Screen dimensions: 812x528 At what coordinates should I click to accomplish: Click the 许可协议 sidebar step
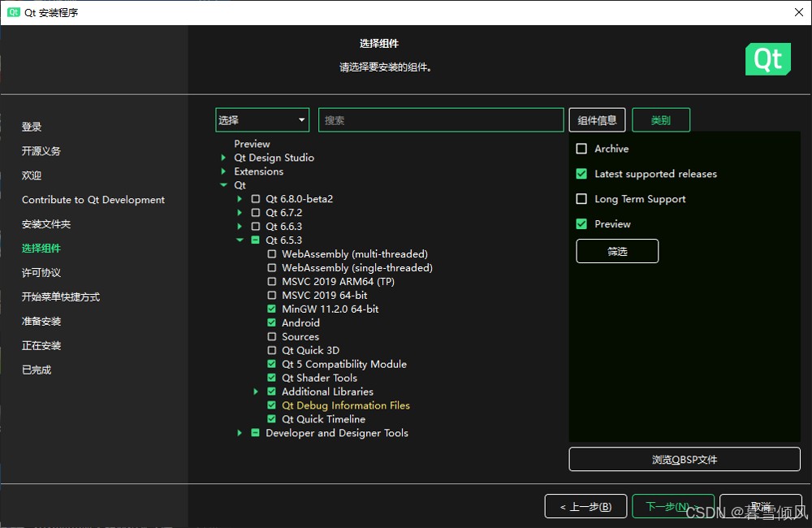point(41,273)
